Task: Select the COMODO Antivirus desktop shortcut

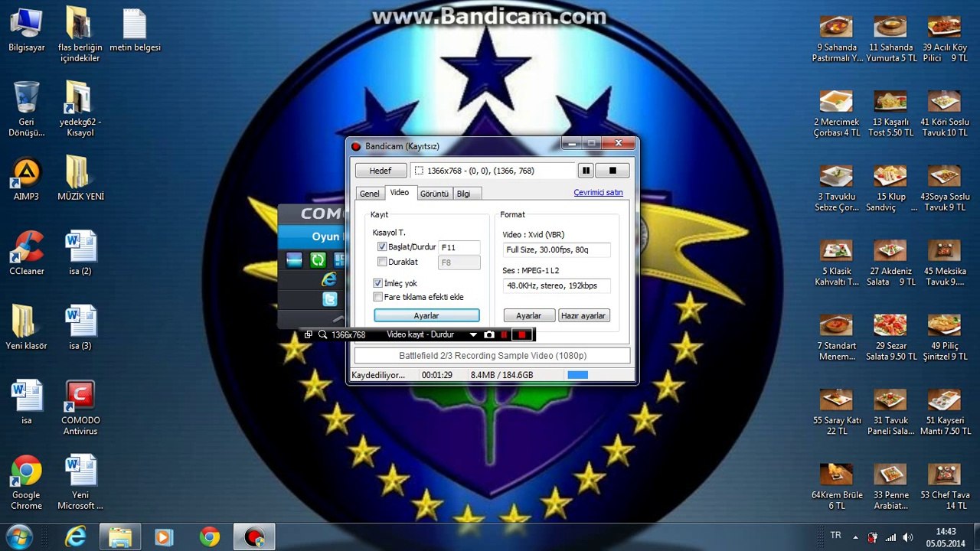Action: click(80, 408)
